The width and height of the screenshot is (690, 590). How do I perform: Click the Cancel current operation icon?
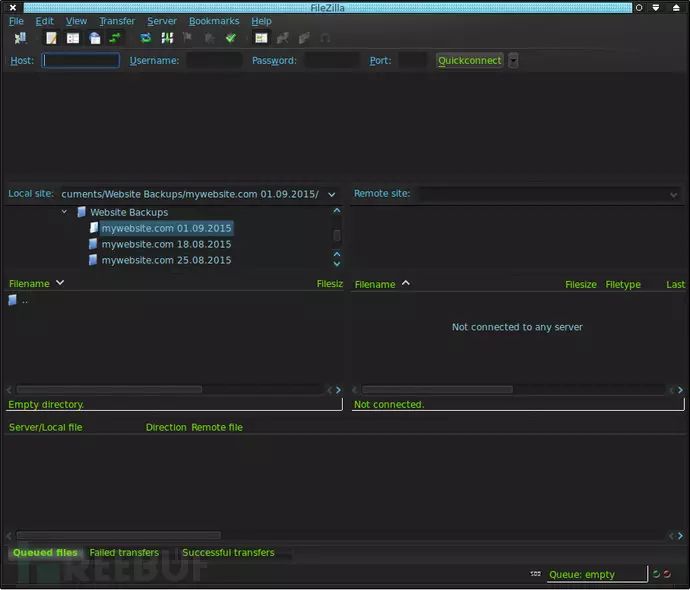188,38
